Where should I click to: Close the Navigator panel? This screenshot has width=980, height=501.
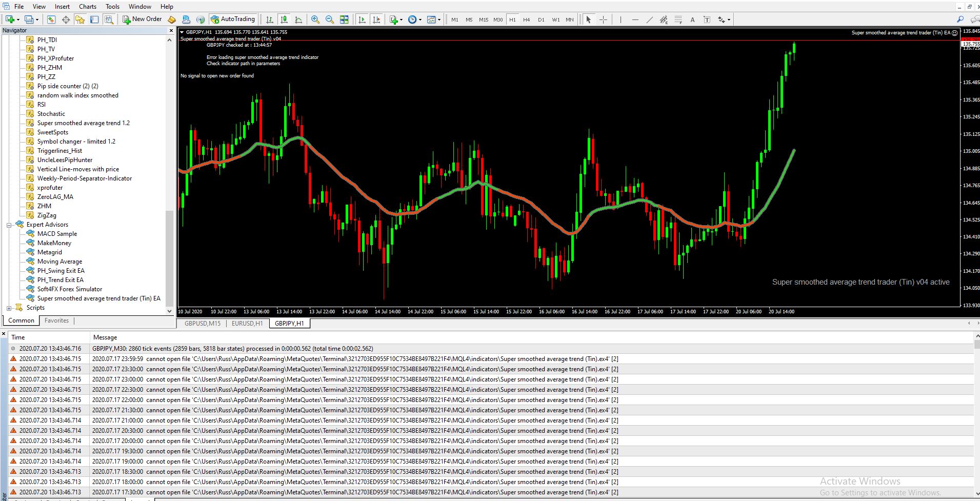click(x=171, y=31)
